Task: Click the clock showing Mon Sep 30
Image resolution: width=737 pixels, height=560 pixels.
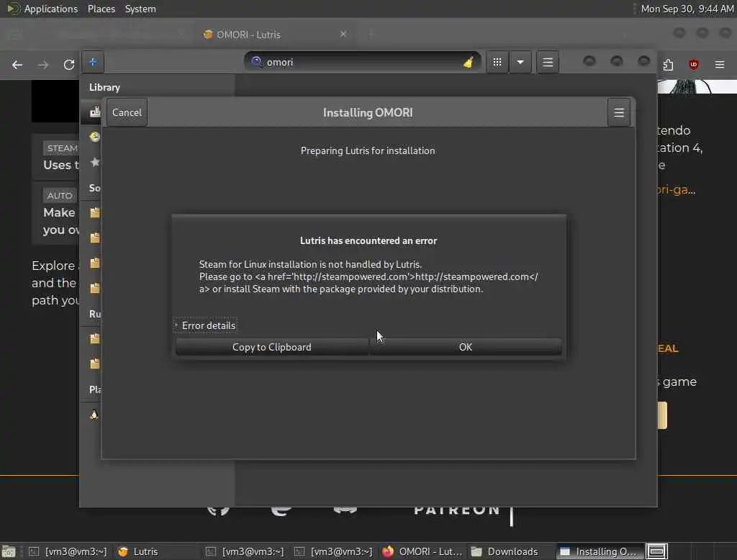Action: click(x=687, y=9)
